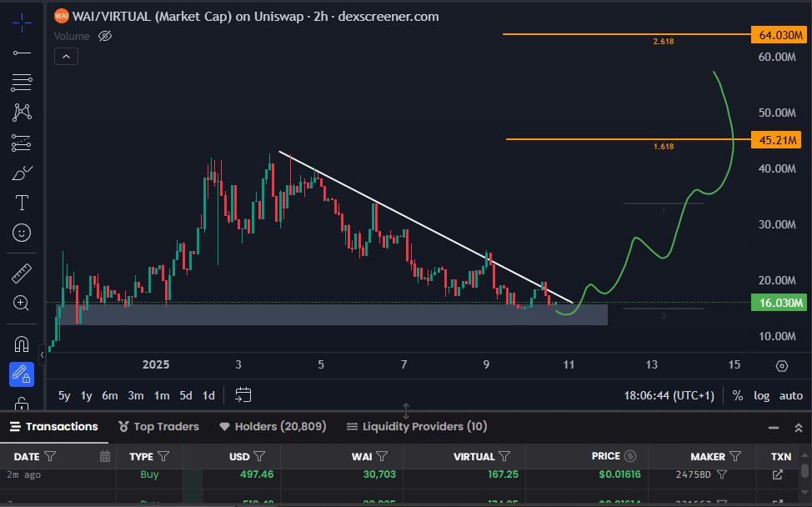Click the transactions list scrollbar
The image size is (812, 507).
[804, 470]
